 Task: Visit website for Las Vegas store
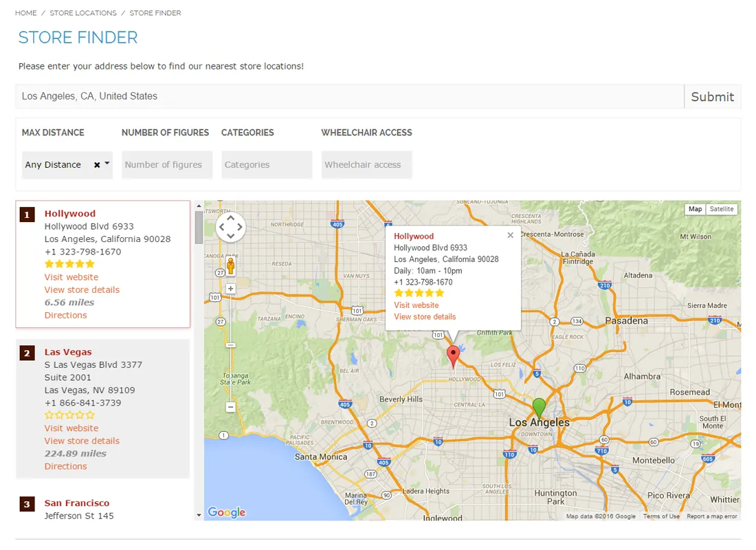pyautogui.click(x=71, y=428)
